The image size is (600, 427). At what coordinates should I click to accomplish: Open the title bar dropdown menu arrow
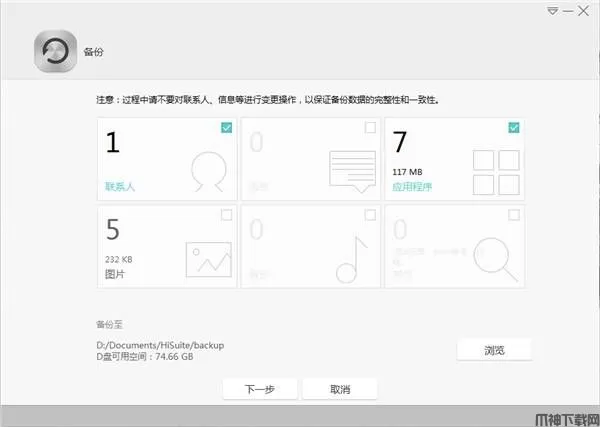pos(552,11)
